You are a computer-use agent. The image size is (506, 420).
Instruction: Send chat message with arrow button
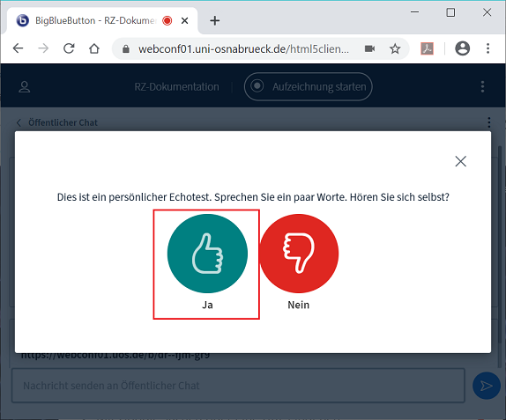click(487, 386)
